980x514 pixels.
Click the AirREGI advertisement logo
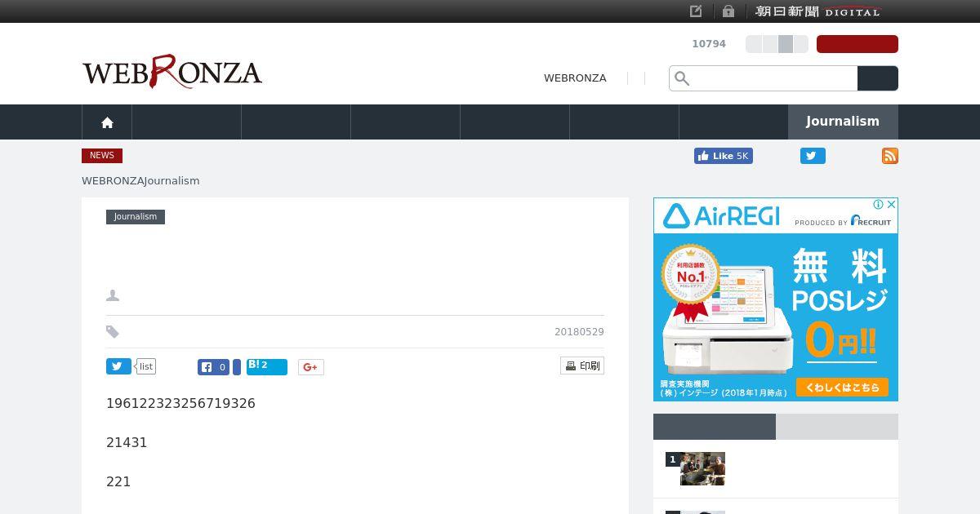click(721, 216)
